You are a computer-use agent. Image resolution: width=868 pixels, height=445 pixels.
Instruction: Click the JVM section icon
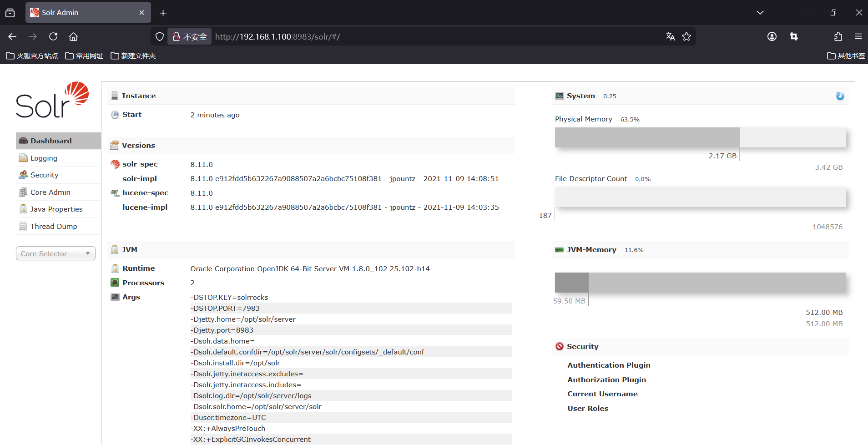click(115, 249)
